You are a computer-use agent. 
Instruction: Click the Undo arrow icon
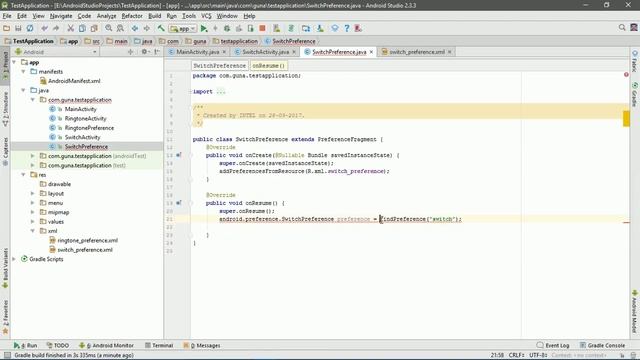point(44,28)
